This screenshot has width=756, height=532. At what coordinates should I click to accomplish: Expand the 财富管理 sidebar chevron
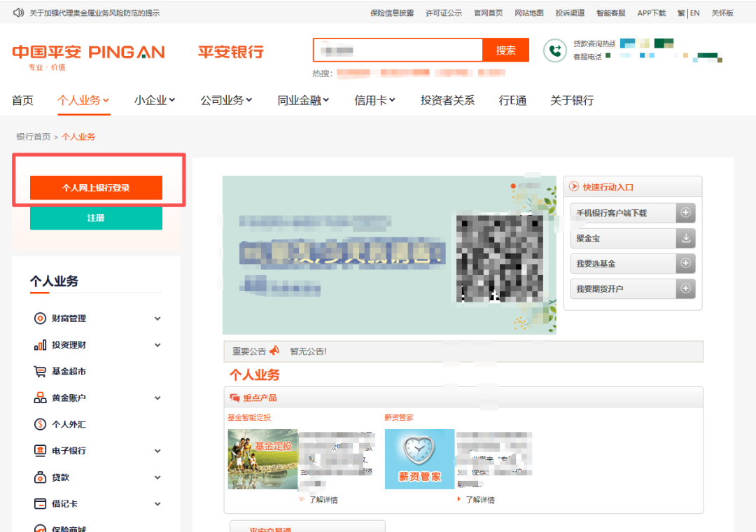pyautogui.click(x=157, y=318)
